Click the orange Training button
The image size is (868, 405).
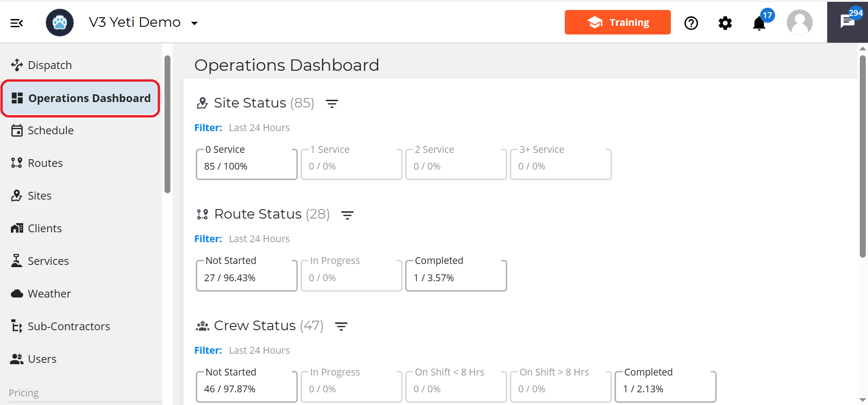[617, 22]
